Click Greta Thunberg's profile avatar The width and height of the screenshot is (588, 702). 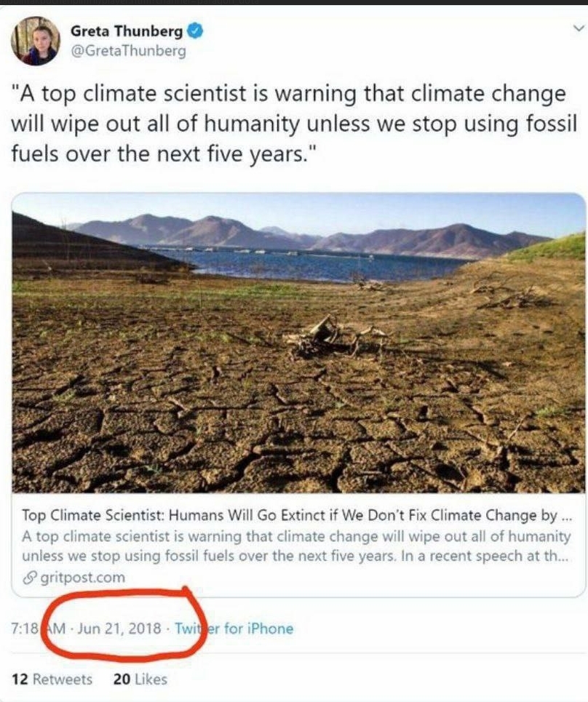point(36,41)
